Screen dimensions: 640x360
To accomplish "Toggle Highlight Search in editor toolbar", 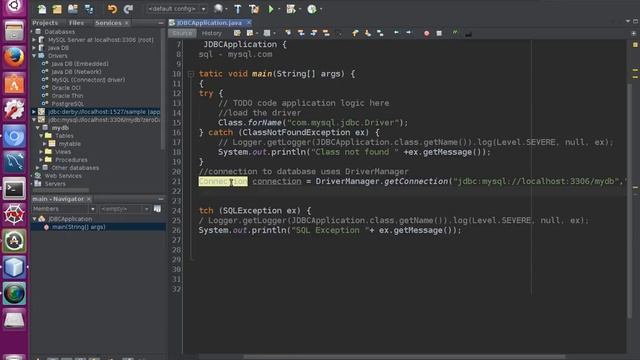I will (326, 33).
